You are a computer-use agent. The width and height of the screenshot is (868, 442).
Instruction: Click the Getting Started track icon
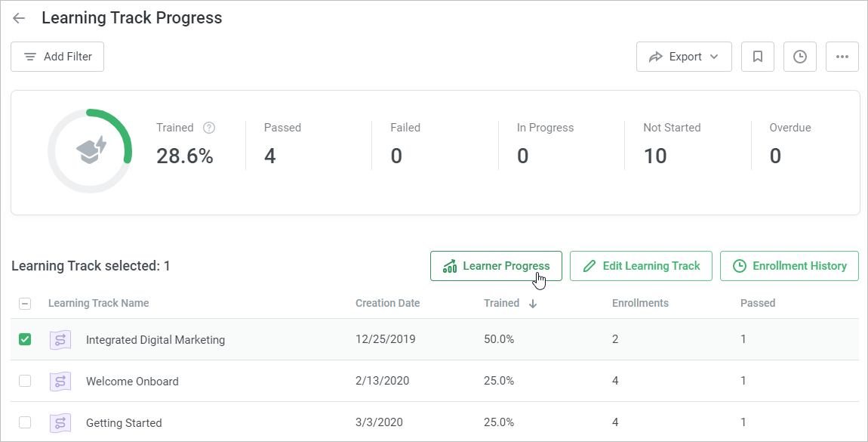(x=60, y=422)
